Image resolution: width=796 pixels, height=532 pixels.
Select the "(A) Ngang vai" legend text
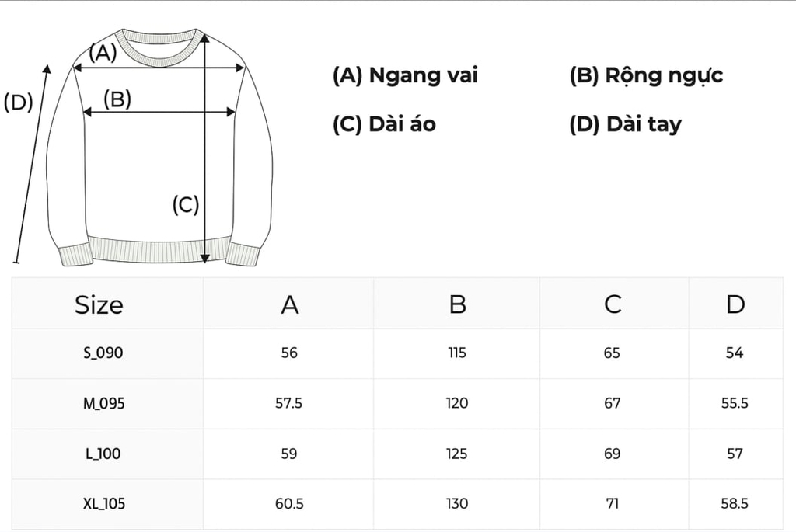405,75
